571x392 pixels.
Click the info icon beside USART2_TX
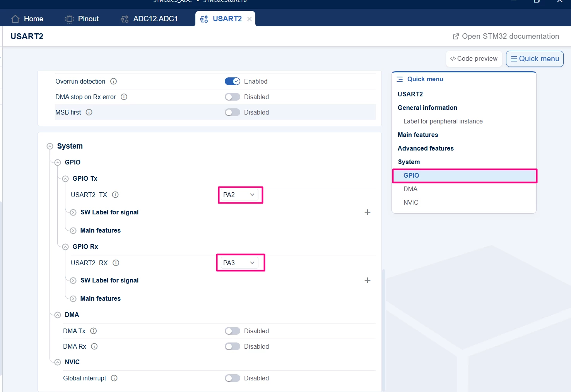(115, 195)
